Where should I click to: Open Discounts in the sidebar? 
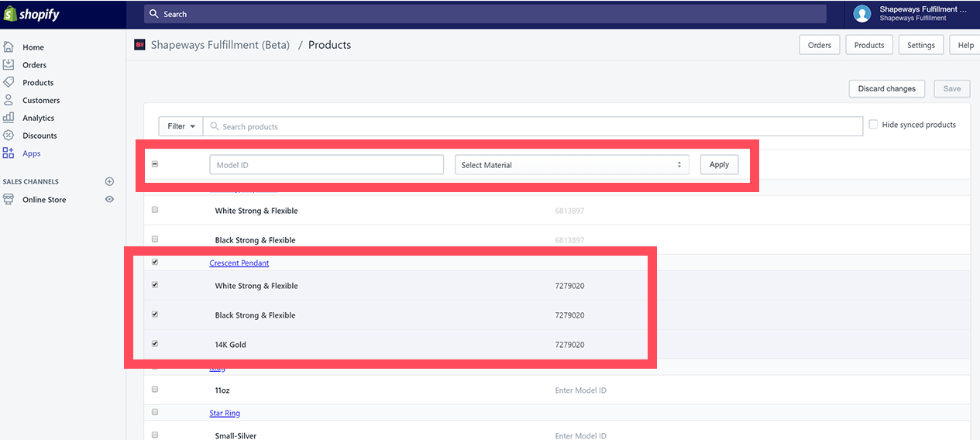[40, 136]
